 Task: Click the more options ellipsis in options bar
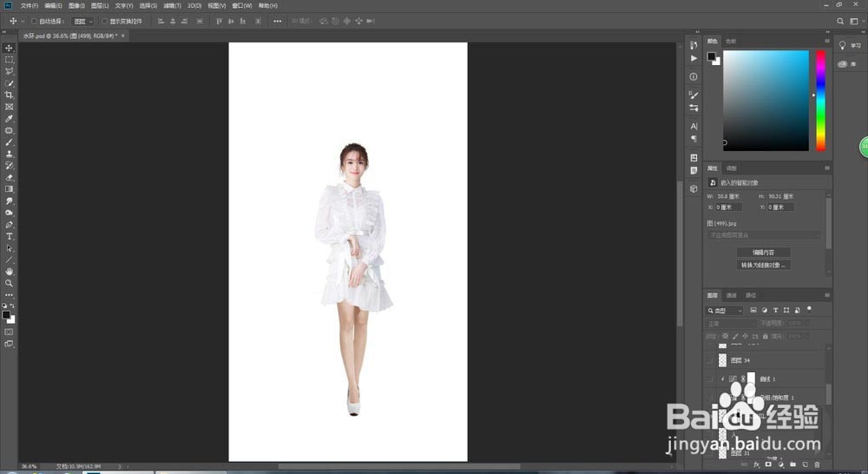point(278,21)
